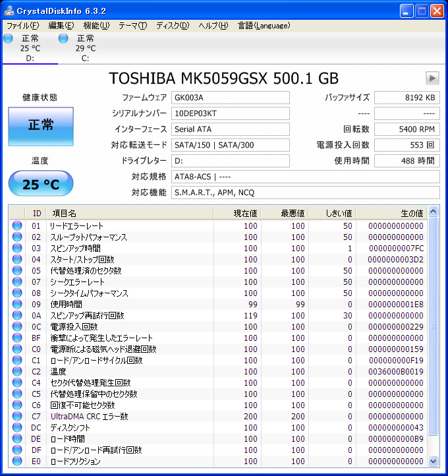Click status orb of row C4 セクタ代替処理発生回数

[17, 383]
